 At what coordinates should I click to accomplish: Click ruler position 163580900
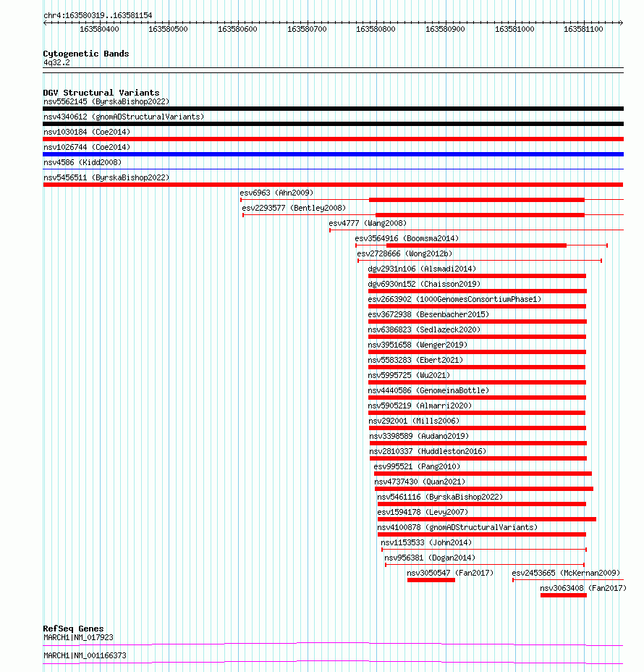[x=445, y=29]
